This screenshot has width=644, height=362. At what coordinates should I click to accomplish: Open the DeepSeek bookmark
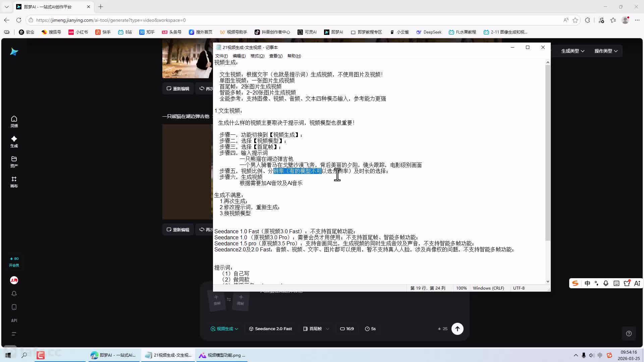click(x=429, y=32)
